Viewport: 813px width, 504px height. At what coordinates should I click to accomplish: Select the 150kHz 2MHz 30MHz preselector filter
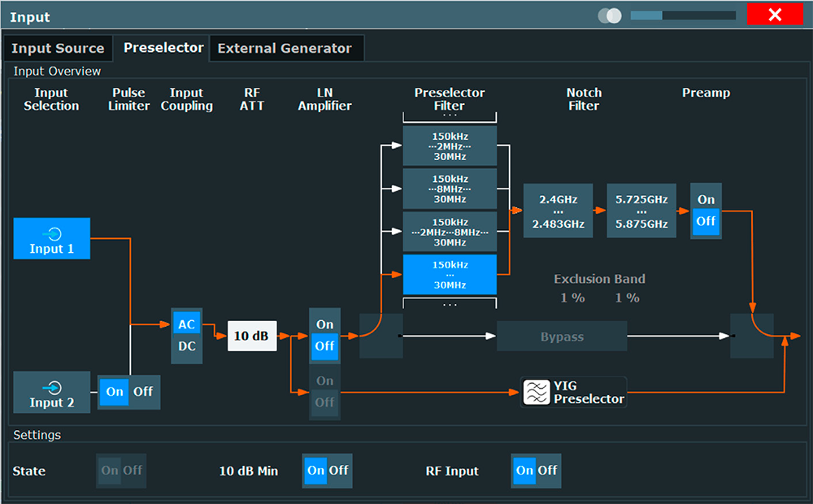coord(450,146)
